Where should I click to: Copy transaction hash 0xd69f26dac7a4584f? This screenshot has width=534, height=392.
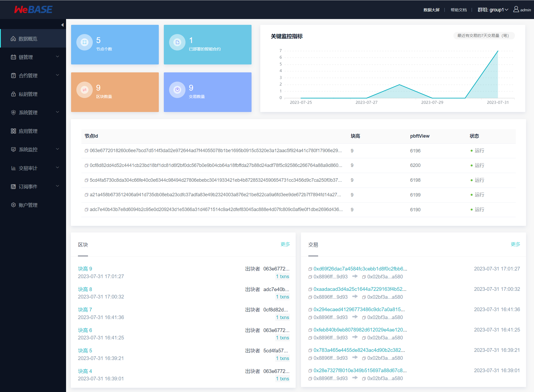click(310, 269)
